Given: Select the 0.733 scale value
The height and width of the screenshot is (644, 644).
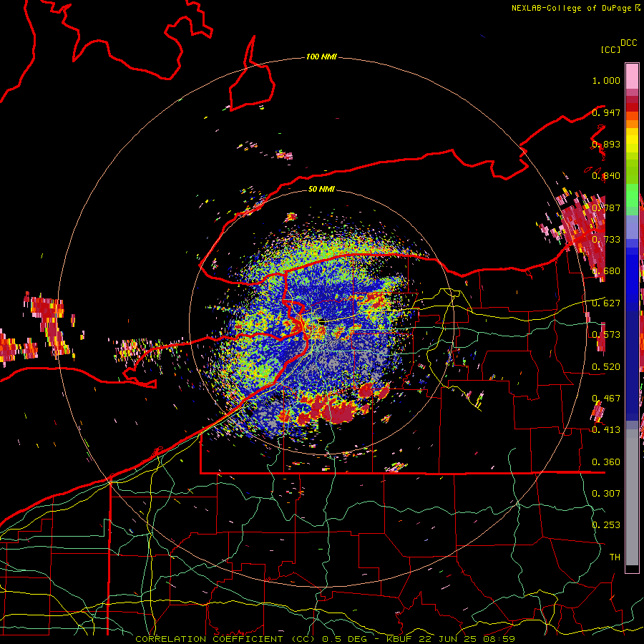Looking at the screenshot, I should click(606, 240).
